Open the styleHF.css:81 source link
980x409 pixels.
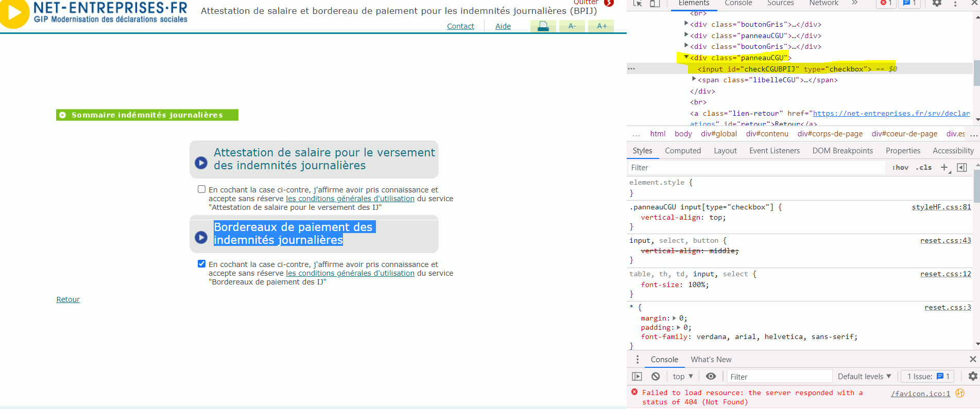(941, 207)
